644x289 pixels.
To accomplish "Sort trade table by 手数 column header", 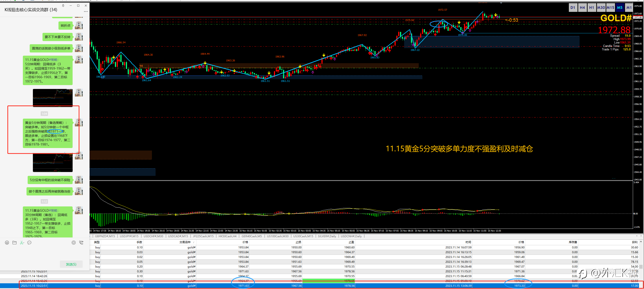I will point(139,242).
